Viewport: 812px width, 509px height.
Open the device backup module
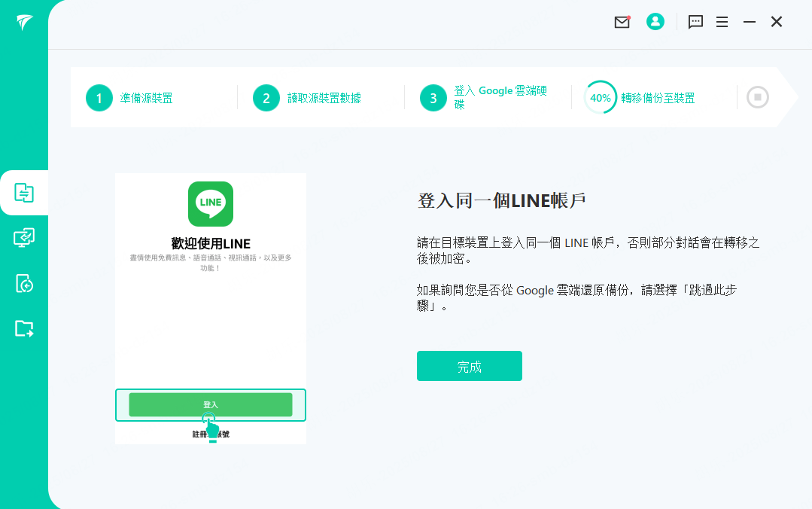point(24,284)
